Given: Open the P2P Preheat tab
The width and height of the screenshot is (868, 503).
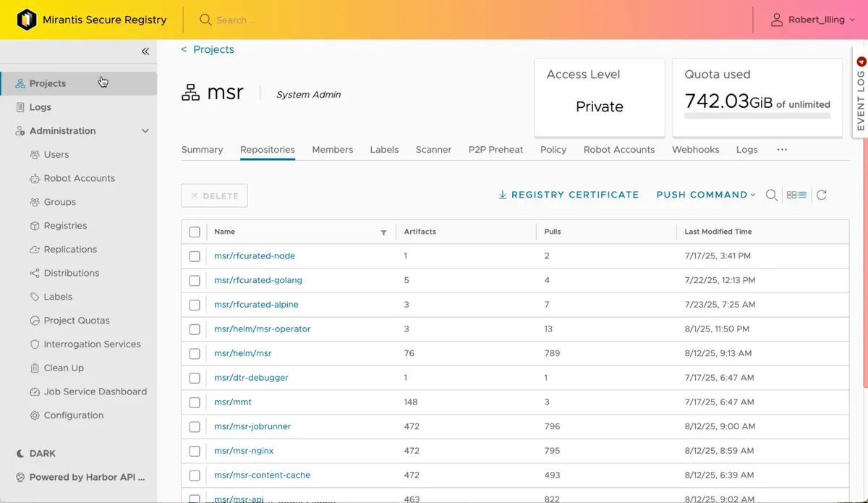Looking at the screenshot, I should click(495, 150).
